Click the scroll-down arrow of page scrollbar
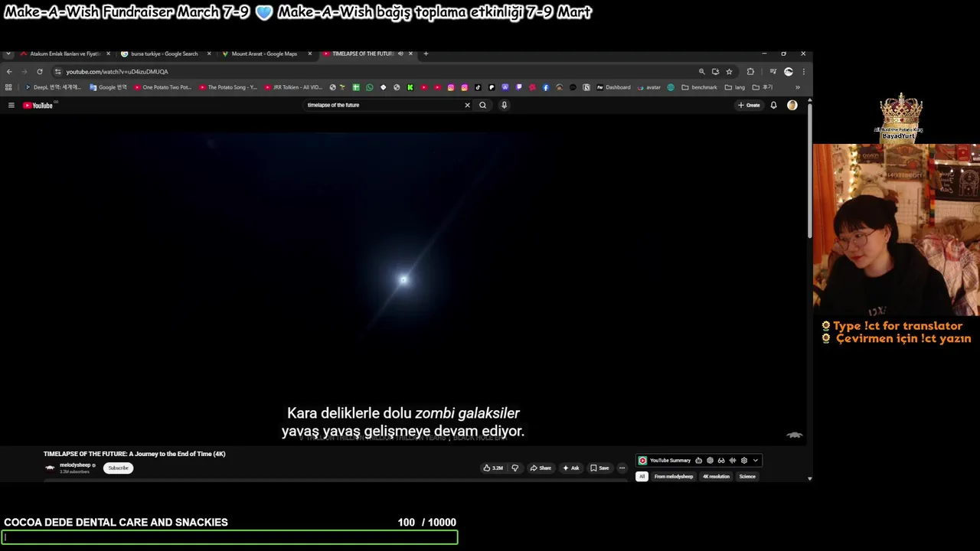Image resolution: width=980 pixels, height=551 pixels. tap(809, 478)
